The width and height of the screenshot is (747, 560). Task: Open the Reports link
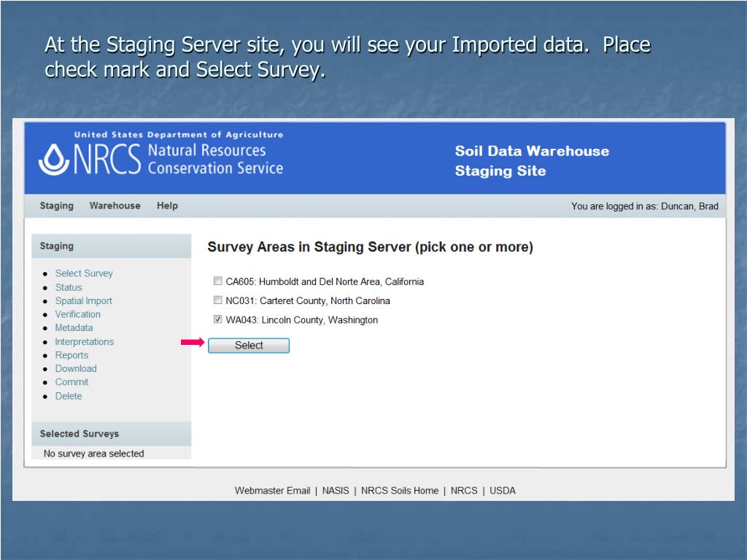(x=71, y=355)
